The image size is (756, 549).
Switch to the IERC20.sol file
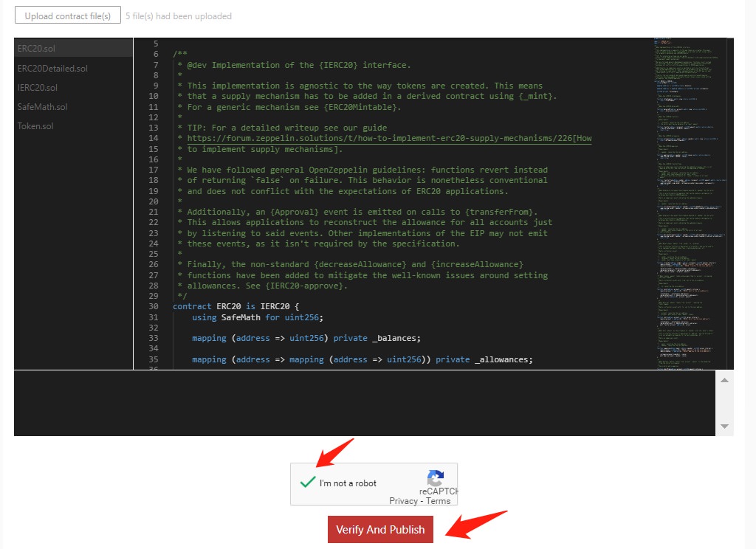(x=38, y=87)
